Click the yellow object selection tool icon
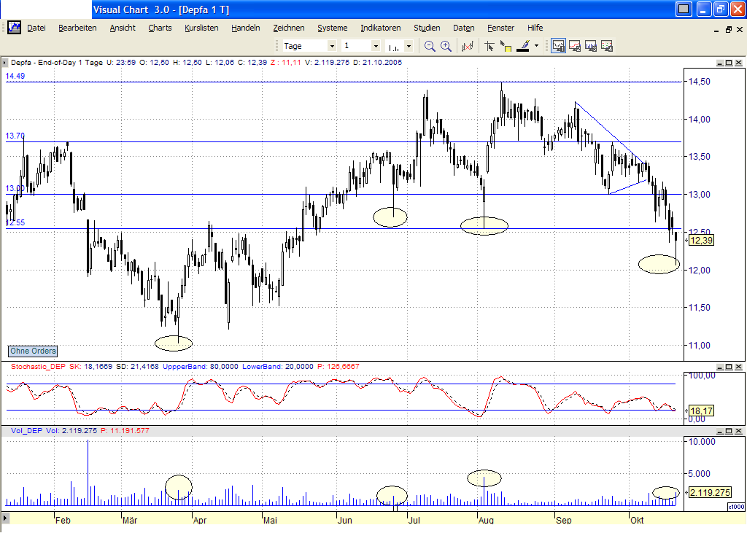 [506, 46]
